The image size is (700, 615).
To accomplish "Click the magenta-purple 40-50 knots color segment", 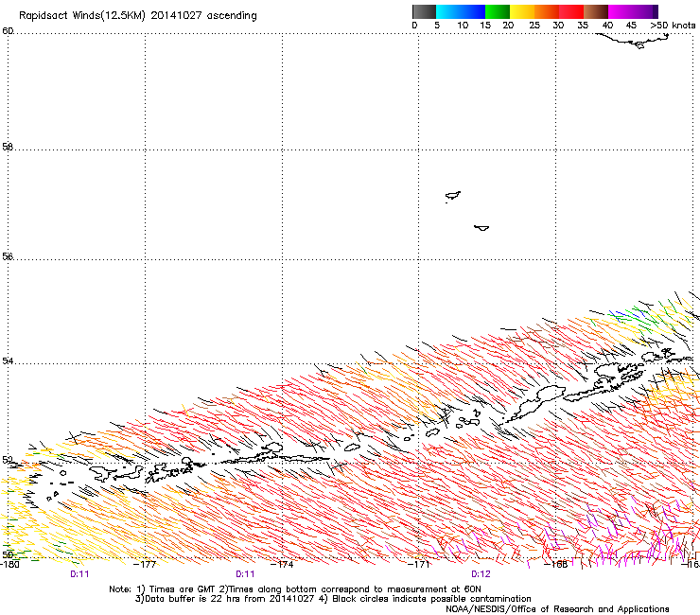I will pyautogui.click(x=633, y=11).
